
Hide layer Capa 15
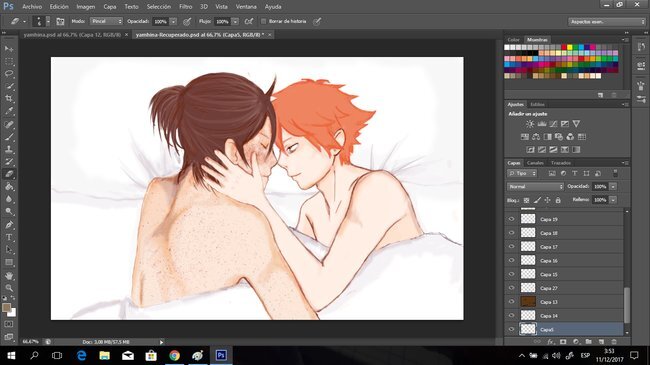[x=511, y=274]
